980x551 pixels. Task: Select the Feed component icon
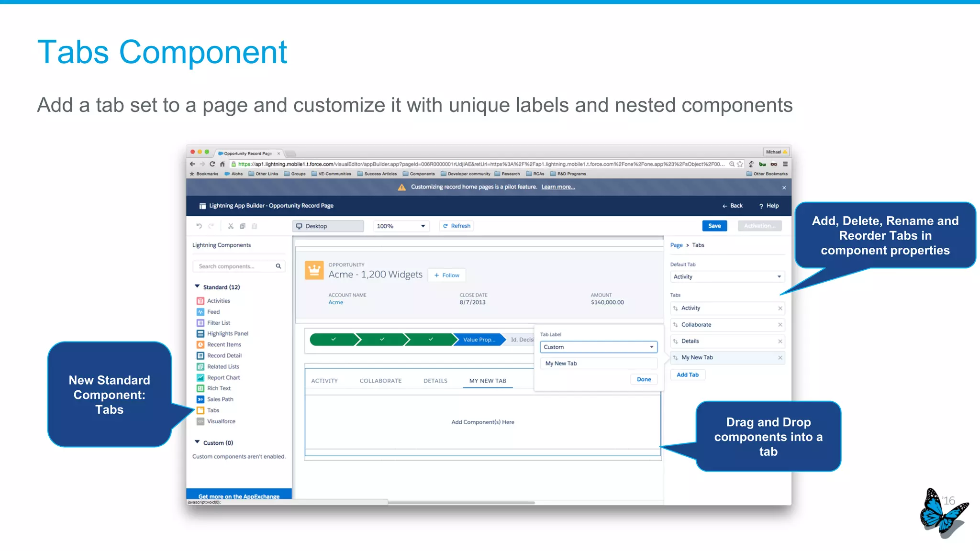200,312
